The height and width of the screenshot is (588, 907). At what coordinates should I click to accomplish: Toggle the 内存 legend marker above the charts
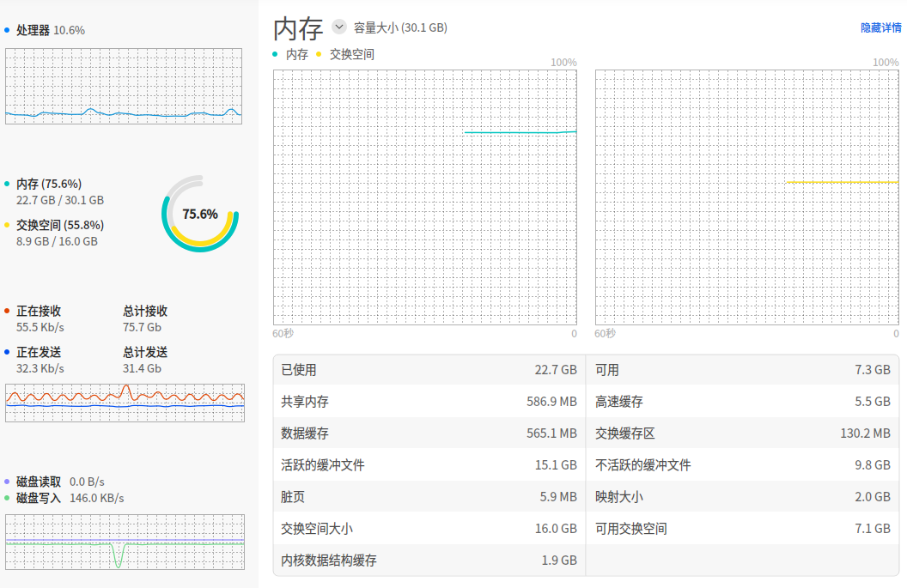(x=275, y=54)
